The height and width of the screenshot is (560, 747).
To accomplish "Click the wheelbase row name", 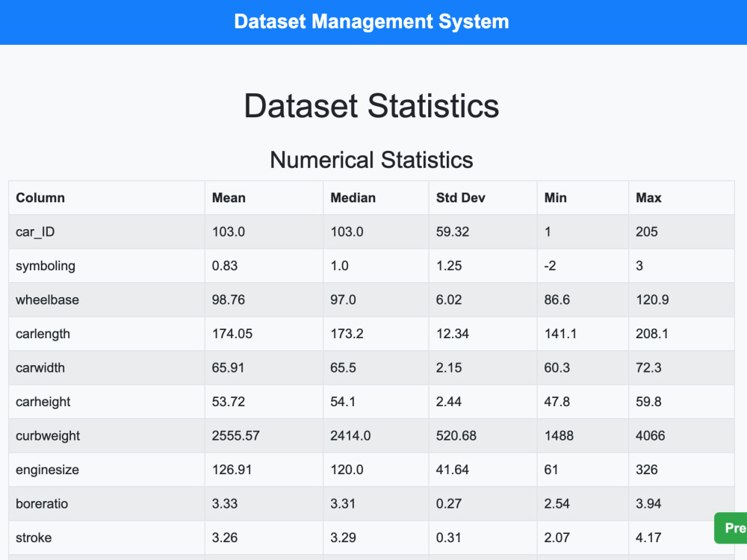I will pos(47,300).
